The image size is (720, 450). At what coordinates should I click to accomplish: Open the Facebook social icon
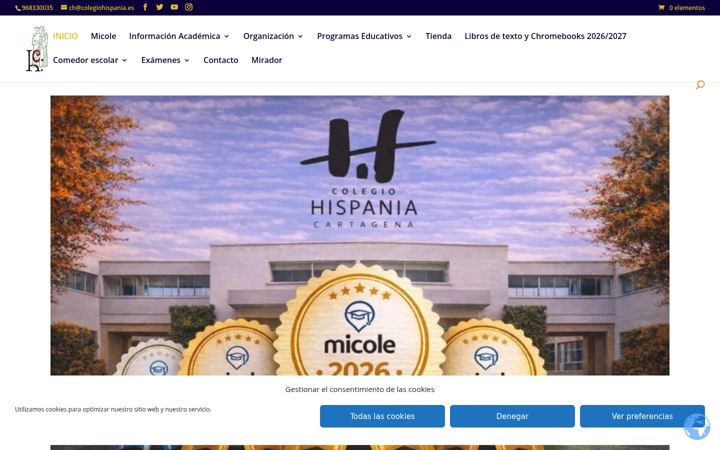(x=145, y=7)
